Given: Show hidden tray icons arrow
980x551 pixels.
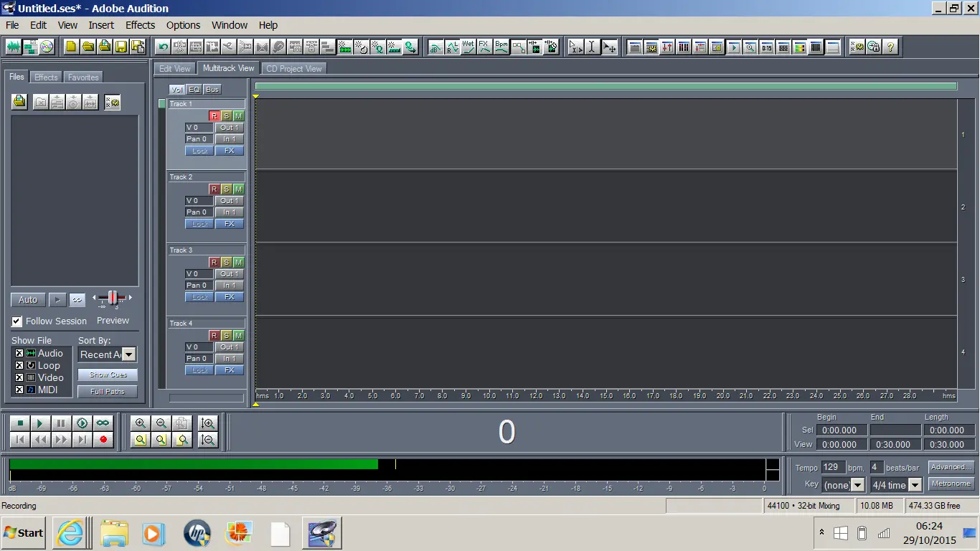Looking at the screenshot, I should (x=821, y=532).
